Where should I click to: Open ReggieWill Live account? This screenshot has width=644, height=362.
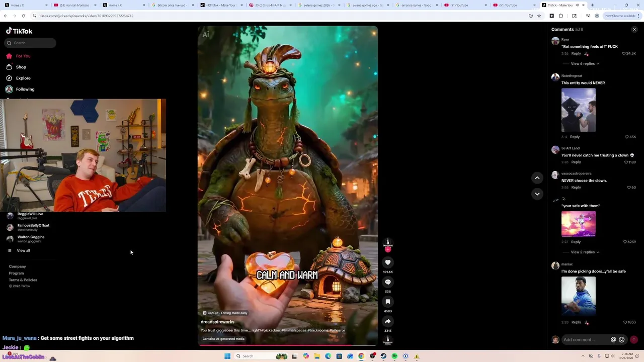pyautogui.click(x=30, y=216)
